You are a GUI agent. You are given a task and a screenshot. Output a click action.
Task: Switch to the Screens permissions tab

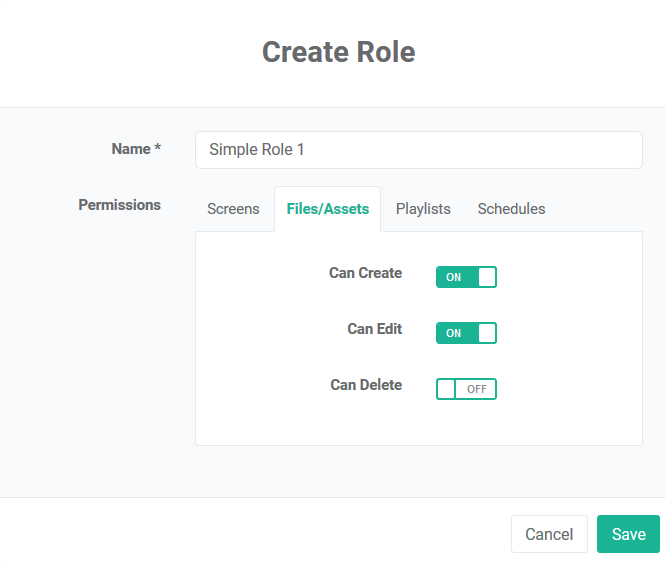[x=233, y=209]
